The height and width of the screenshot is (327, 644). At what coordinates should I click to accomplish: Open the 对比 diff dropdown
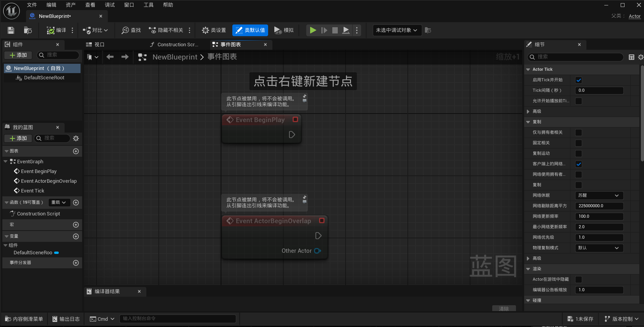pos(95,30)
